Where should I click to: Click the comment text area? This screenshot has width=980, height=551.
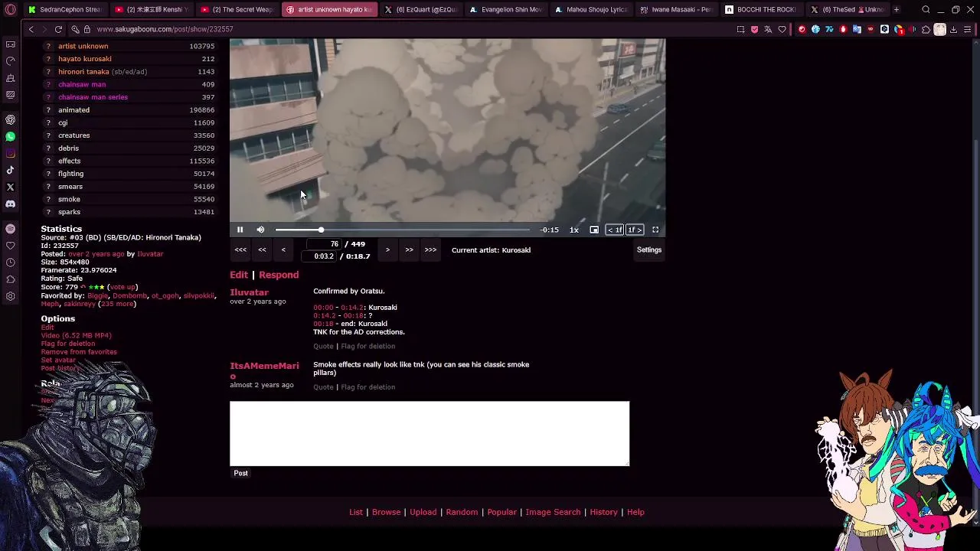pos(430,433)
